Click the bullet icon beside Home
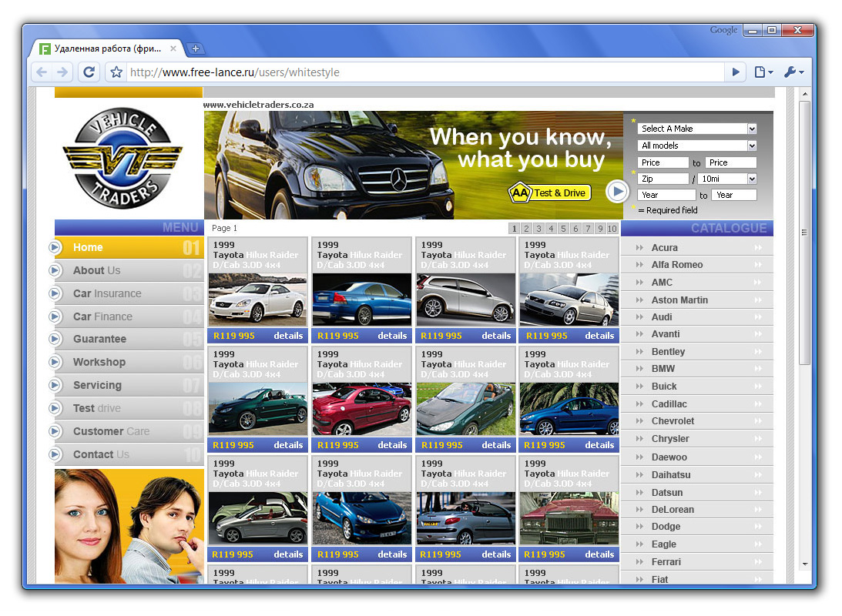The width and height of the screenshot is (842, 616). [x=55, y=247]
